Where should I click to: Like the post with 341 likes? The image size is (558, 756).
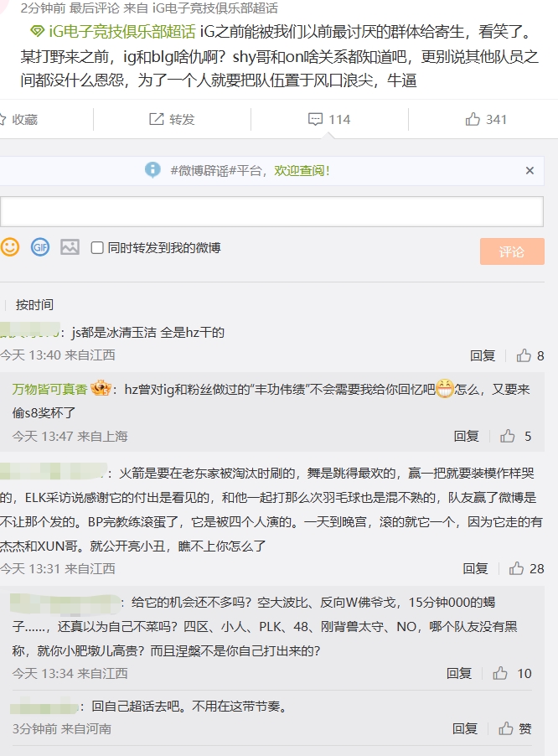point(486,119)
